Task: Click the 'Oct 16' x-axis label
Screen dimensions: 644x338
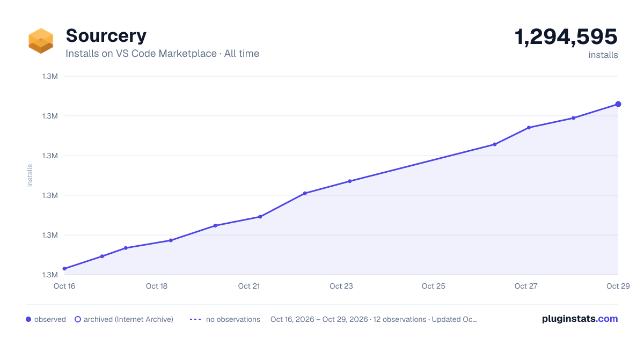Action: [64, 286]
